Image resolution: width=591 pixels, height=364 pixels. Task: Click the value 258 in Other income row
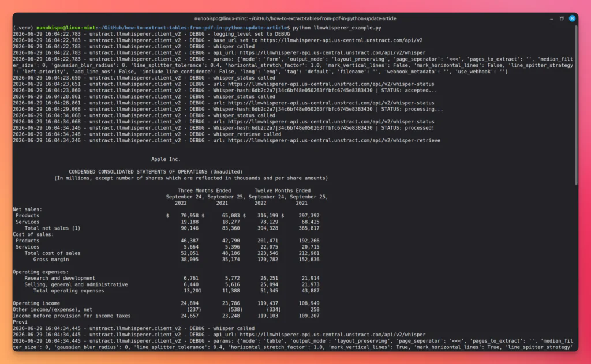click(315, 310)
